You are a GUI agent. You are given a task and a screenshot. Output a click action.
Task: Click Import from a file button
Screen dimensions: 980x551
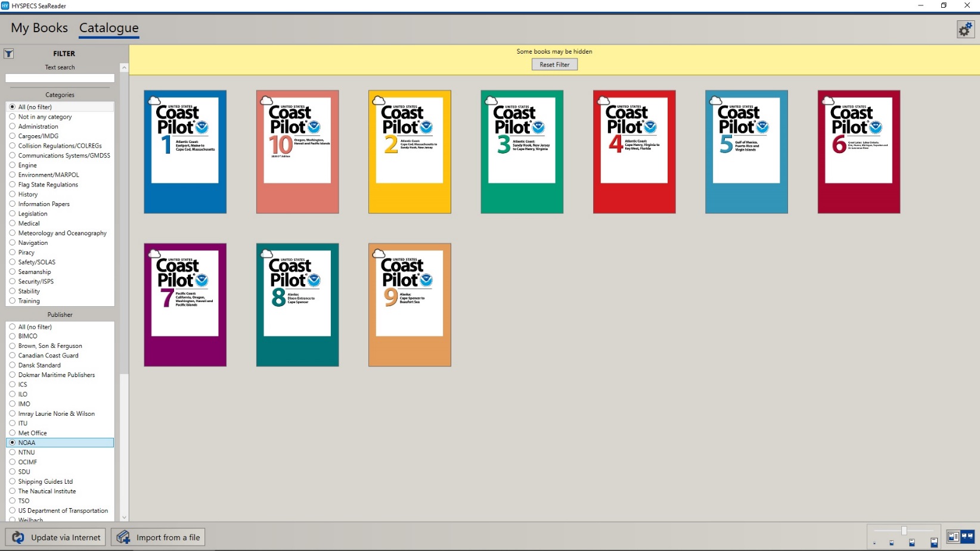click(158, 537)
